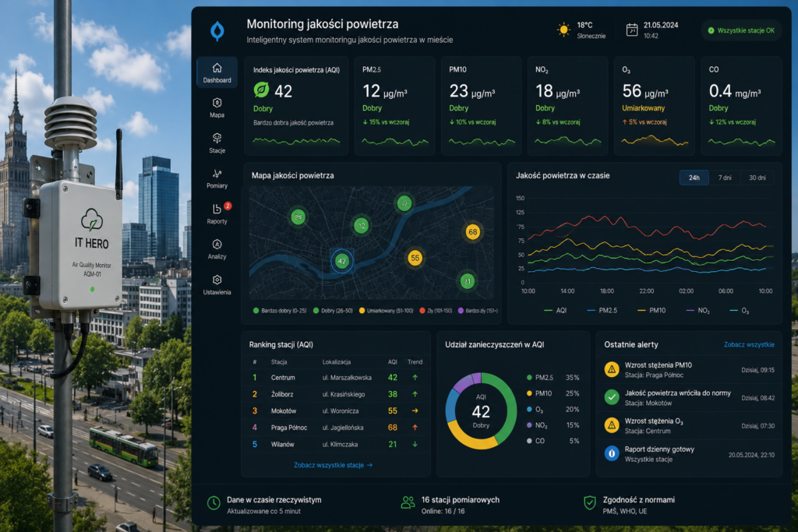Open the Pomiary sidebar icon
798x532 pixels.
coord(217,174)
